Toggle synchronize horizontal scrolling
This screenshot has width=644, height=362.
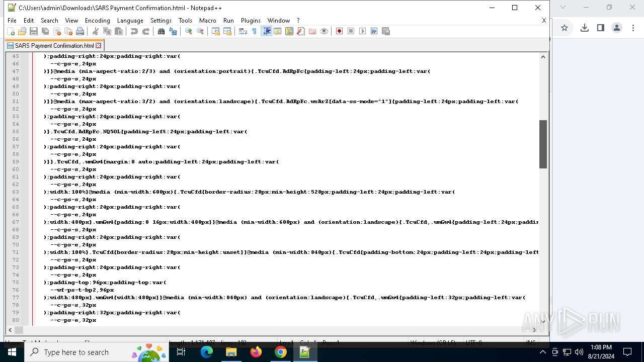tap(227, 31)
